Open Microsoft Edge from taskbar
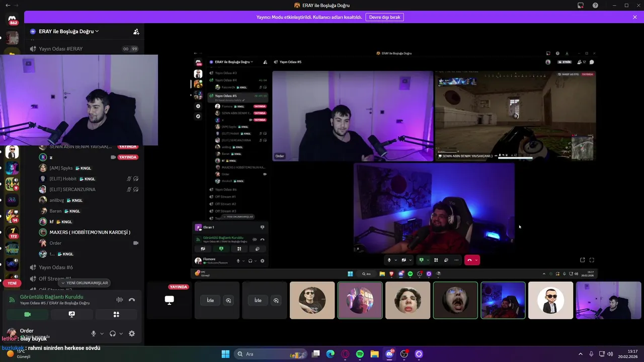Image resolution: width=644 pixels, height=362 pixels. [331, 354]
